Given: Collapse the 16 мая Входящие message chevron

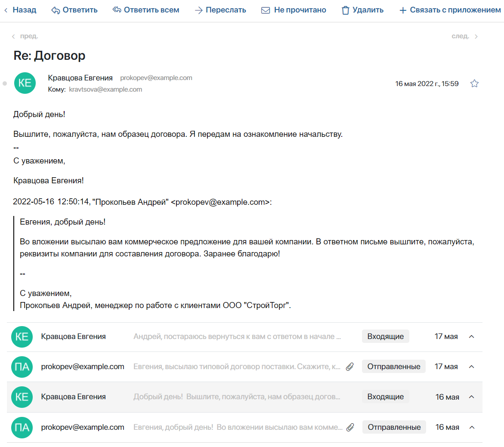Looking at the screenshot, I should click(x=472, y=397).
